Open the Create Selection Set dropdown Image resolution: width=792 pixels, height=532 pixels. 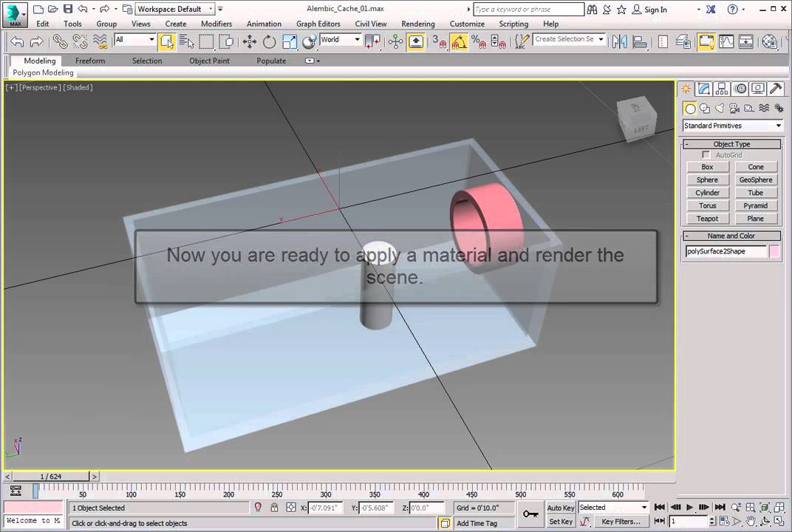[x=569, y=39]
